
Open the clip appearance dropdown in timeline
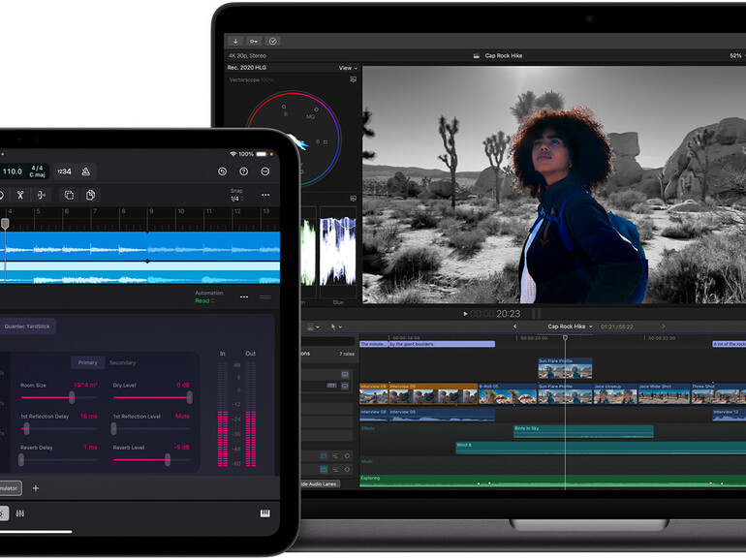pyautogui.click(x=313, y=327)
